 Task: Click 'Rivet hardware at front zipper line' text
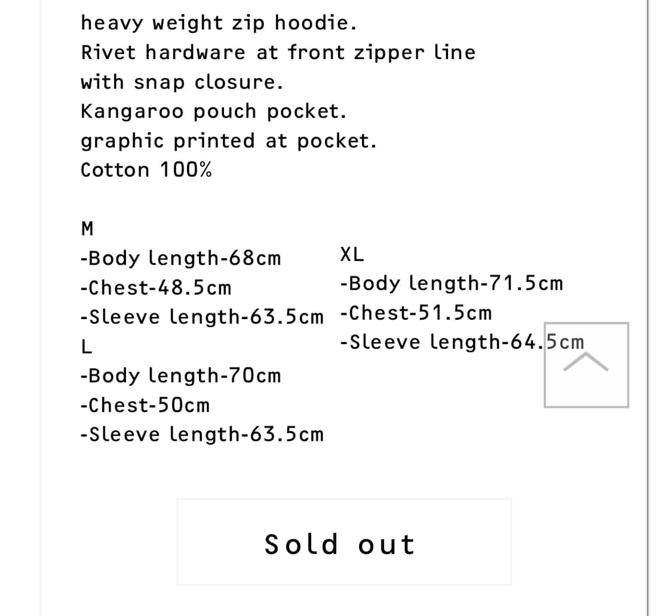point(278,52)
